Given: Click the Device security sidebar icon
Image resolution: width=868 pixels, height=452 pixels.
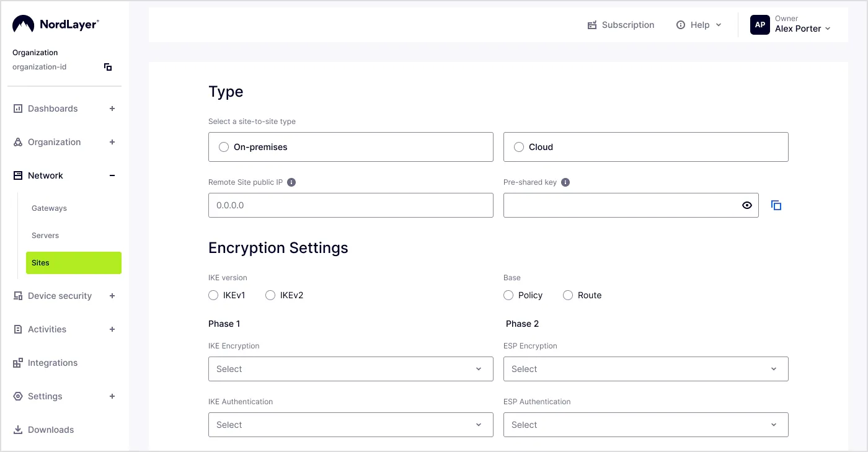Looking at the screenshot, I should 18,296.
